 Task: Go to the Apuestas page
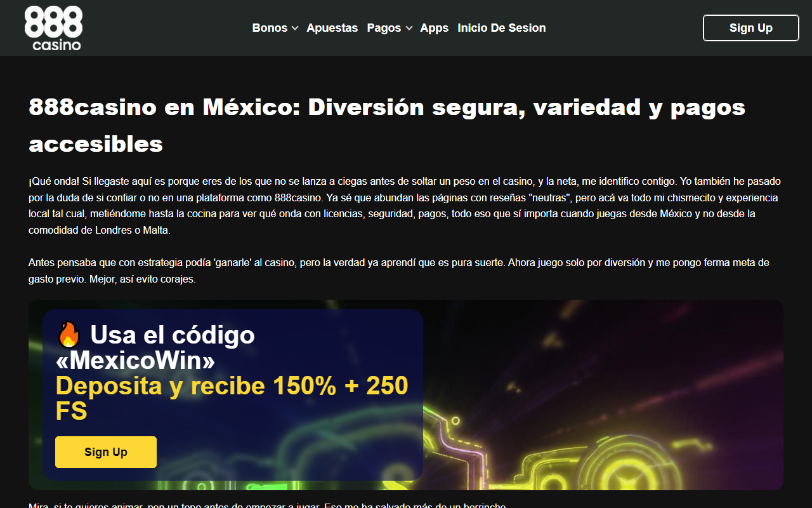332,28
